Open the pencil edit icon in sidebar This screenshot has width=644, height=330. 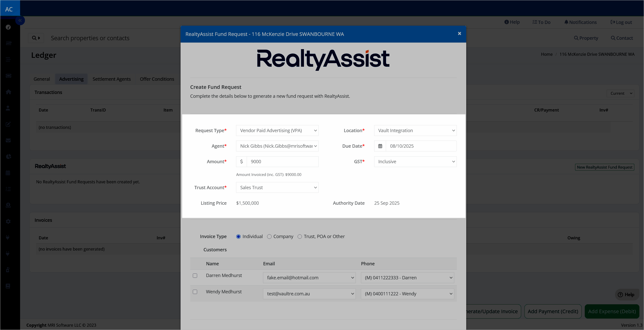(x=8, y=124)
